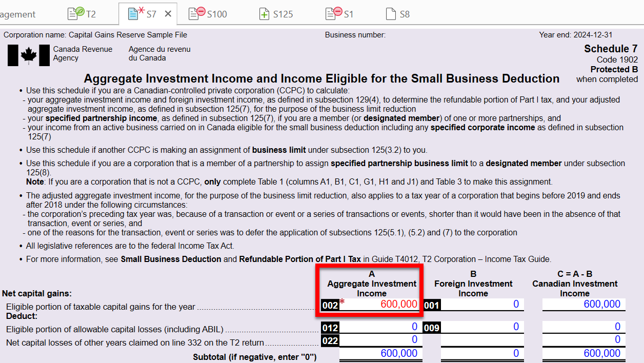Click the partially visible management tab
Viewport: 644px width, 363px height.
coord(18,14)
